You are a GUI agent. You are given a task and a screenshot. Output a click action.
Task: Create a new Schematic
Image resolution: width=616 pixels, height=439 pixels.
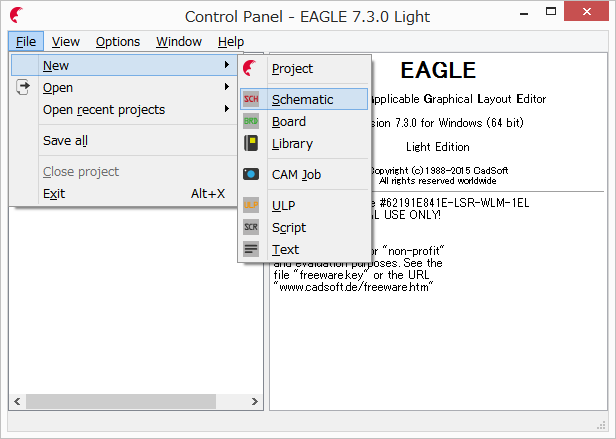pyautogui.click(x=304, y=99)
